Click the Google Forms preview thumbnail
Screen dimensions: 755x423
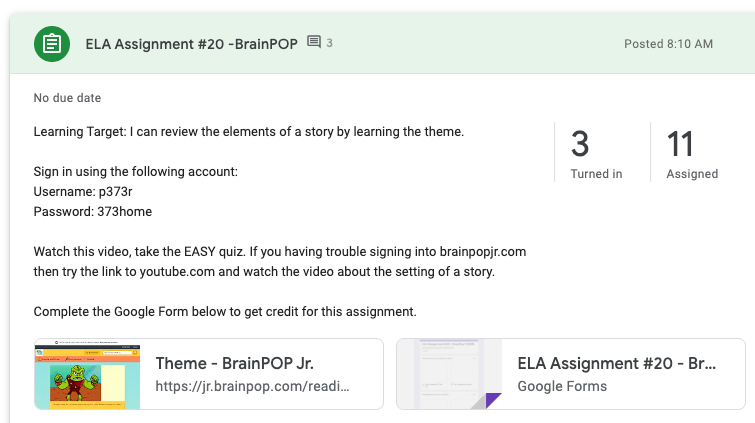[449, 374]
